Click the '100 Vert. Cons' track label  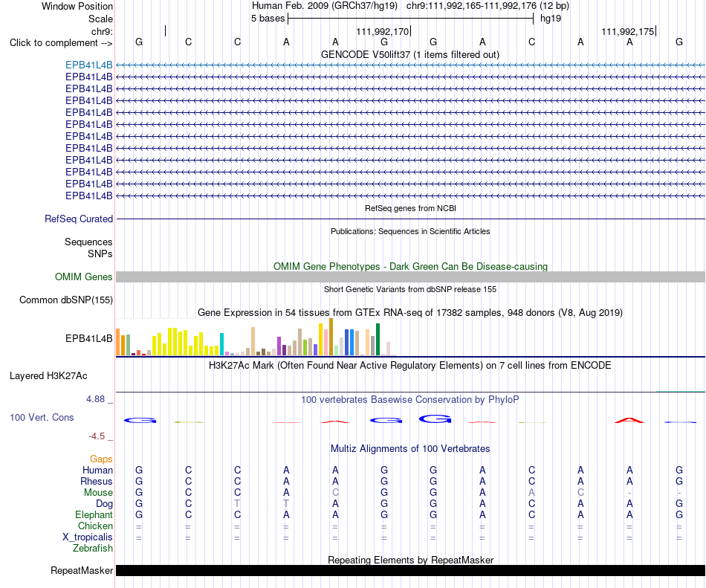pyautogui.click(x=42, y=417)
